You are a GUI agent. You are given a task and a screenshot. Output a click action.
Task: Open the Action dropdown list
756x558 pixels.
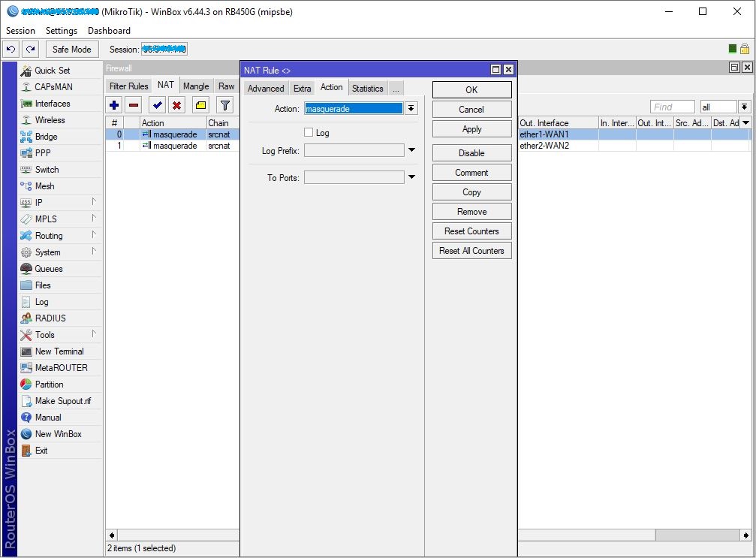(x=411, y=108)
